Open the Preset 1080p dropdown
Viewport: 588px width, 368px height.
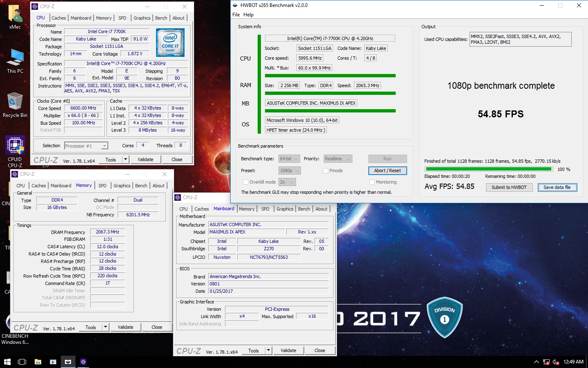tap(290, 171)
